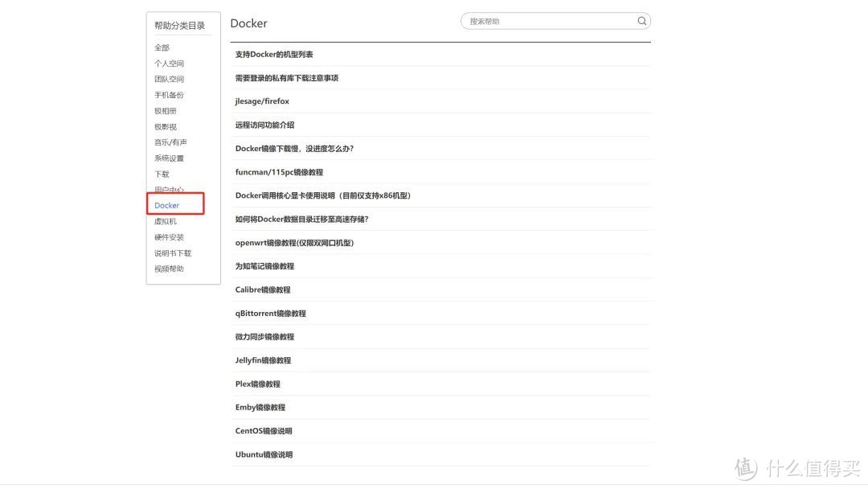Screen dimensions: 868x489
Task: Click the search magnifier icon
Action: coord(641,21)
